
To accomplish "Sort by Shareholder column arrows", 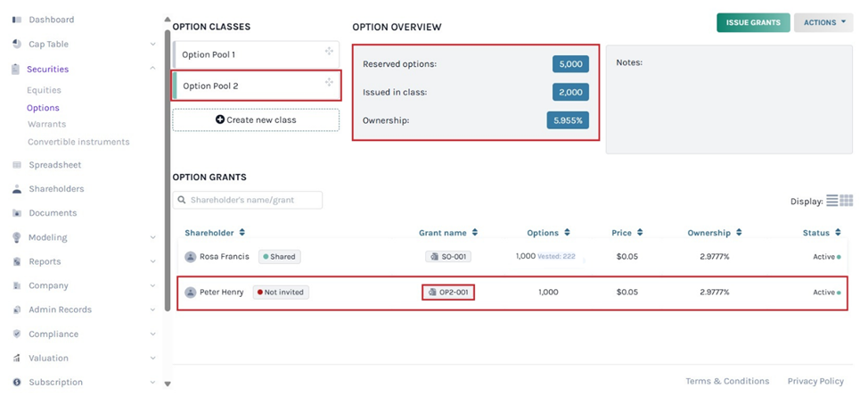I will pyautogui.click(x=242, y=233).
